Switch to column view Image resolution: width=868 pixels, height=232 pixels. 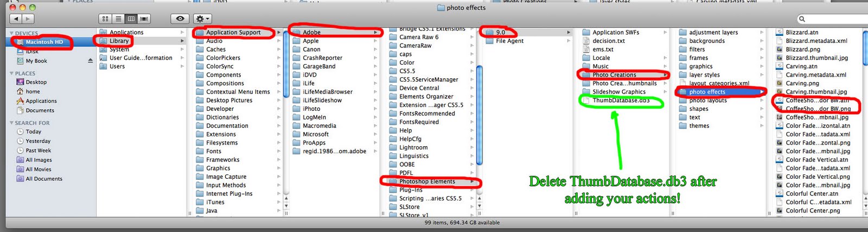click(131, 18)
